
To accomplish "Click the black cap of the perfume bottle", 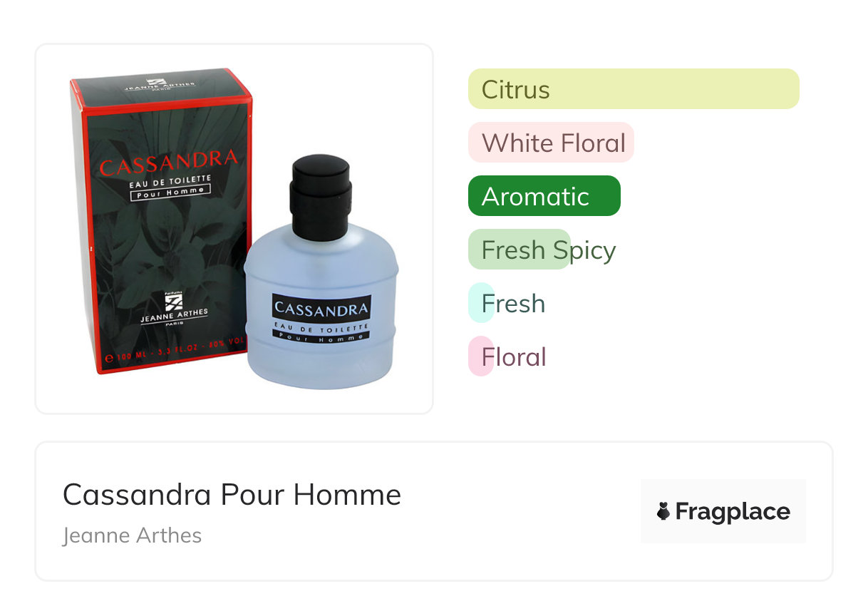I will tap(321, 197).
